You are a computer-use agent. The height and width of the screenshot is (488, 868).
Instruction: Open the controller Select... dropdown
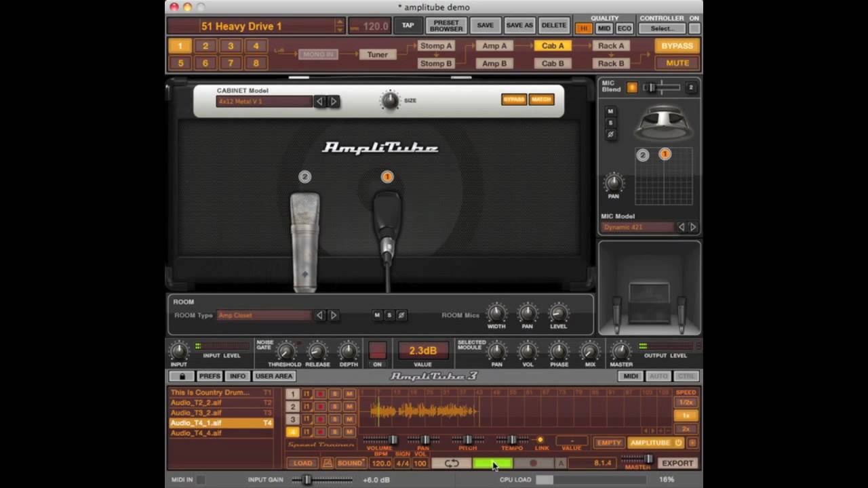click(x=663, y=28)
